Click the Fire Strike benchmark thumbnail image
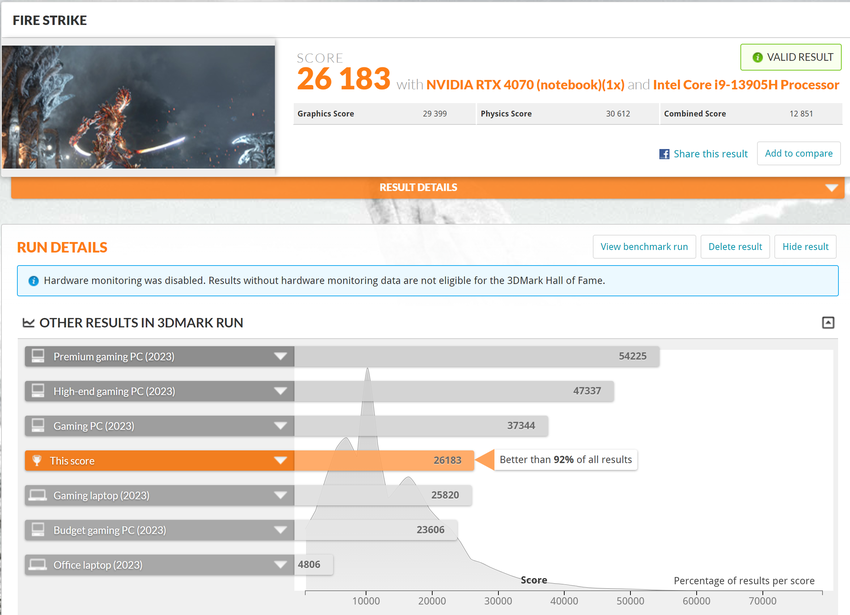This screenshot has height=615, width=850. (138, 107)
